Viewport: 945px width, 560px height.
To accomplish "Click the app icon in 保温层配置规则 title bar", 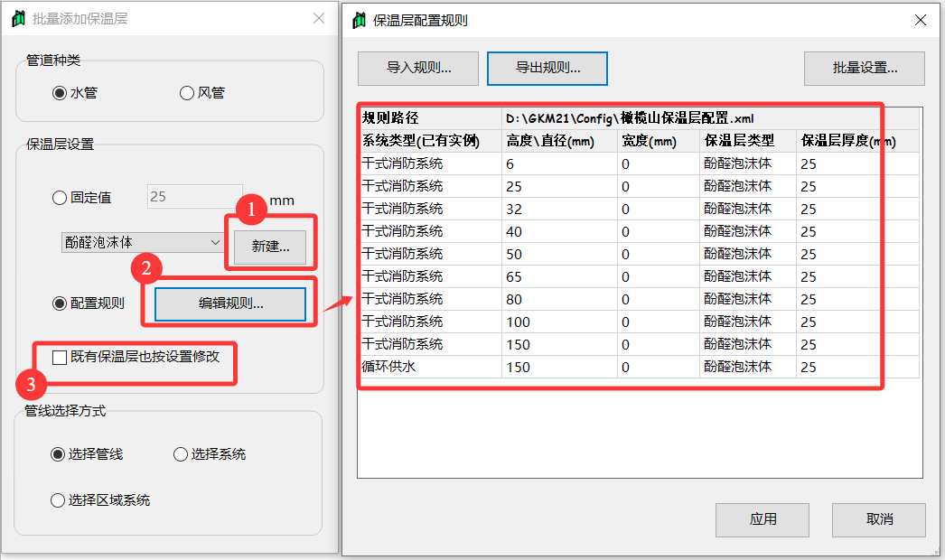I will click(360, 21).
